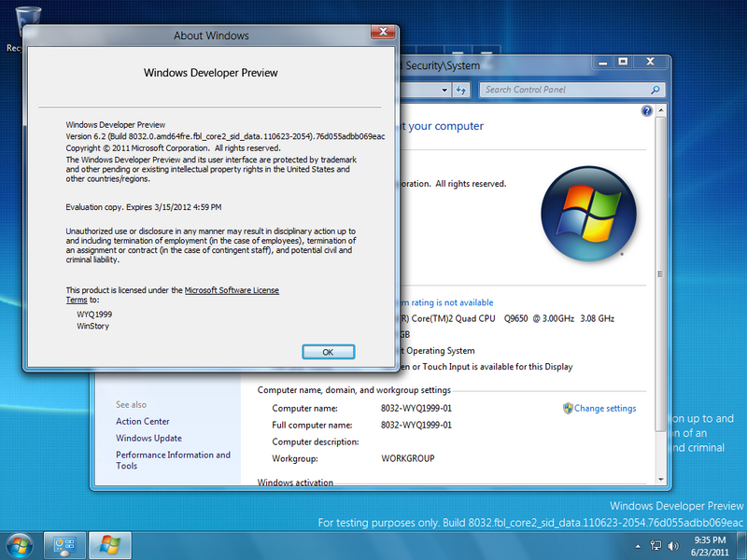Click the Windows logo in System window

tap(589, 214)
